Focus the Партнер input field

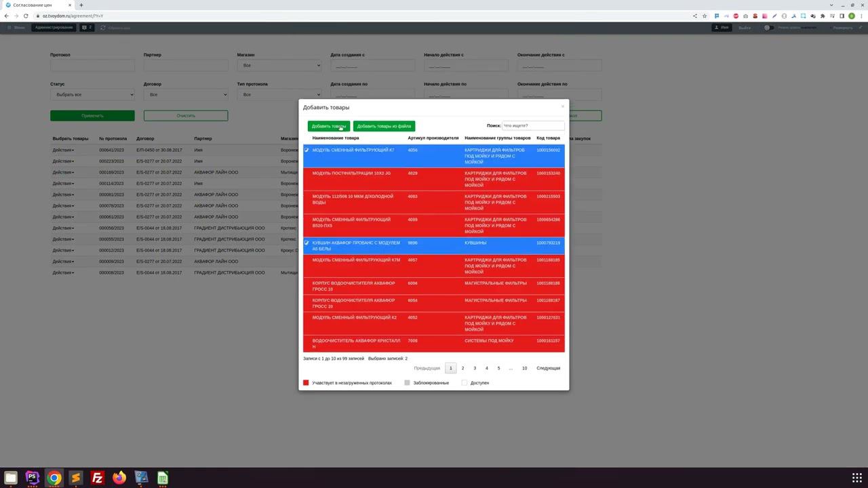(x=186, y=66)
